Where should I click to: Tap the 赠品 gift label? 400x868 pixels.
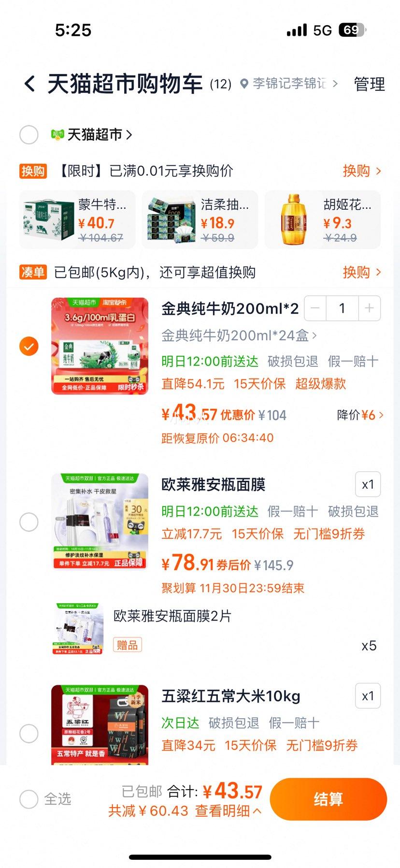click(128, 645)
